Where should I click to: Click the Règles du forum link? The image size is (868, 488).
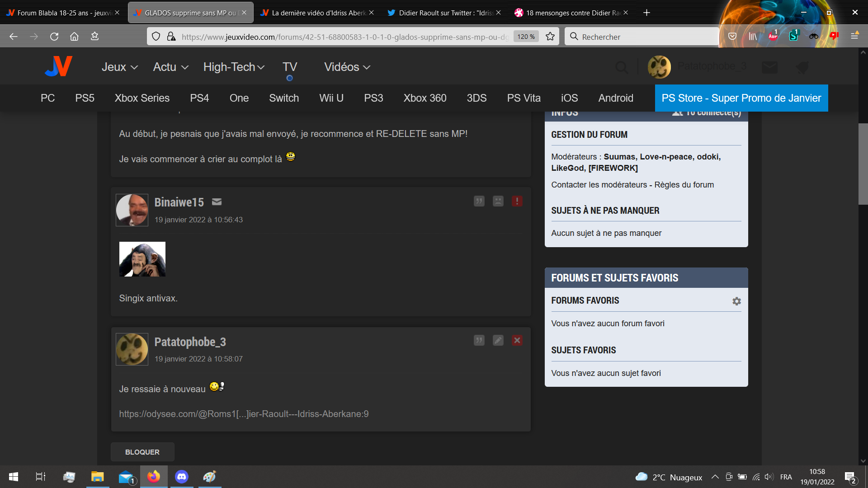(x=684, y=185)
